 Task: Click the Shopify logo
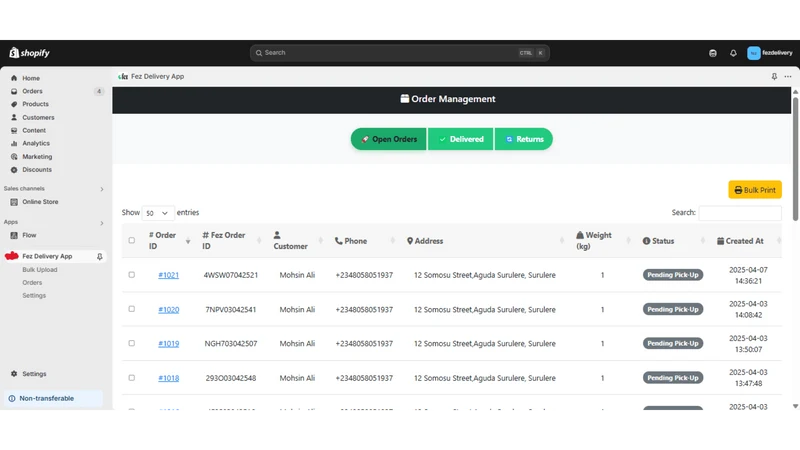30,53
